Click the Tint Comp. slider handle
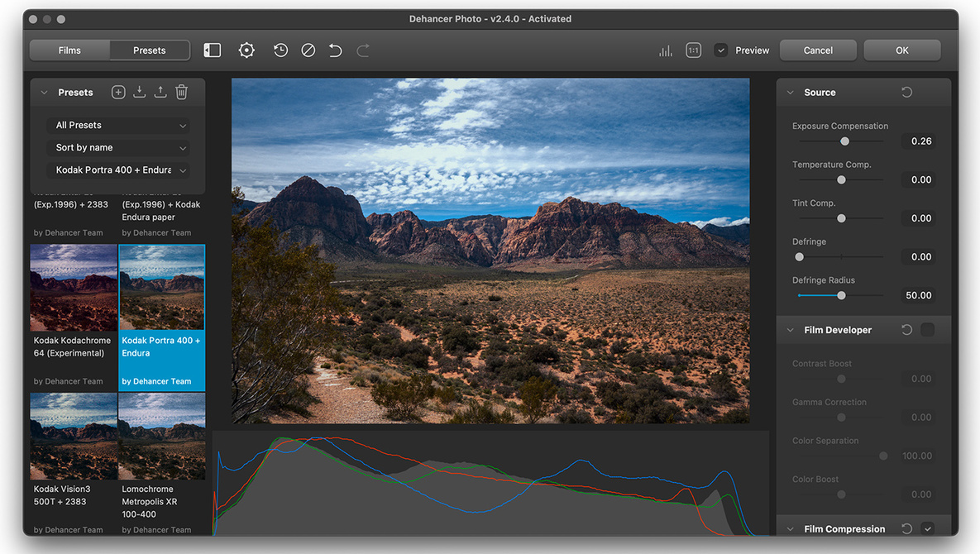The image size is (980, 554). click(x=841, y=218)
